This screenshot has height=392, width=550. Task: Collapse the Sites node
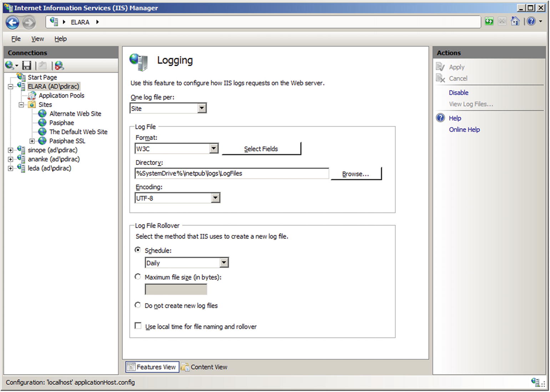[x=21, y=105]
